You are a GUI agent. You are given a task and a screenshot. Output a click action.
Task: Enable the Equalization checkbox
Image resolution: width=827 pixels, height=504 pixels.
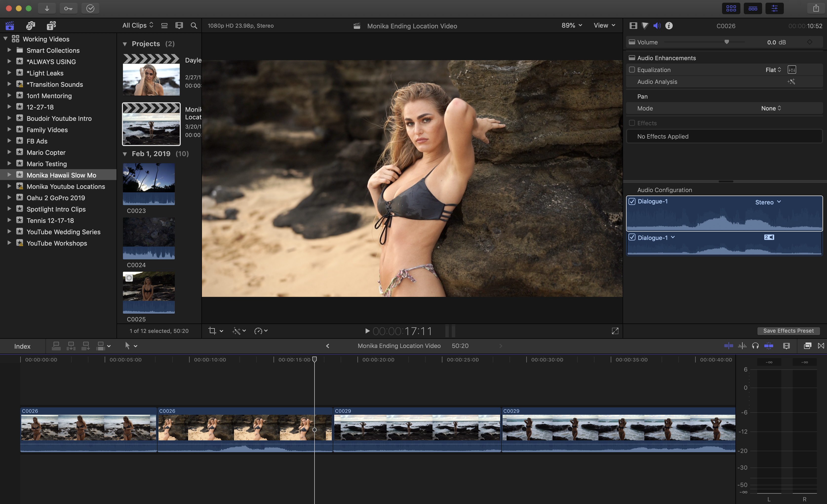click(632, 70)
